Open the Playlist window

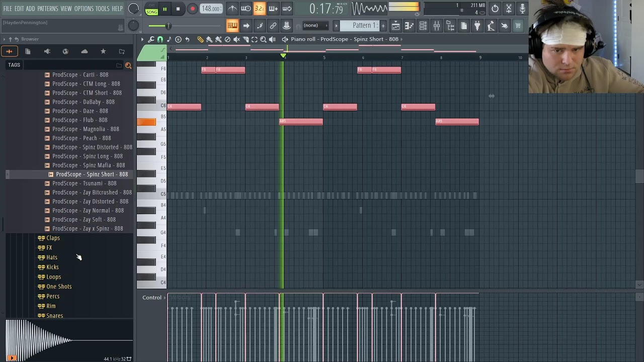click(x=396, y=26)
